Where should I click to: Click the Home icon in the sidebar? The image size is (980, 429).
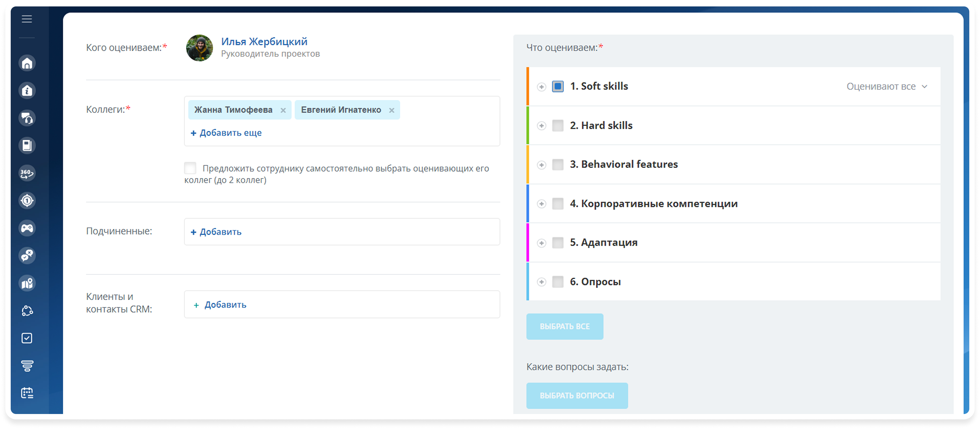coord(27,63)
